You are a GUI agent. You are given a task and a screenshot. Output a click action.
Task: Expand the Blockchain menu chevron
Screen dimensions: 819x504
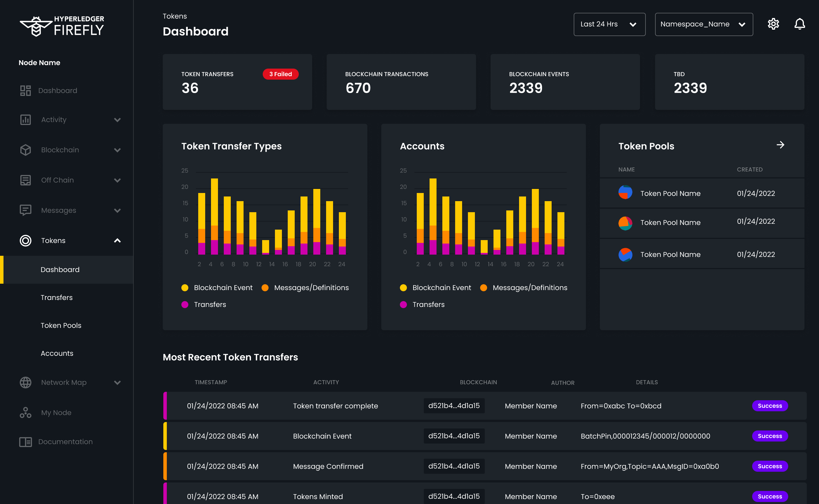point(117,150)
